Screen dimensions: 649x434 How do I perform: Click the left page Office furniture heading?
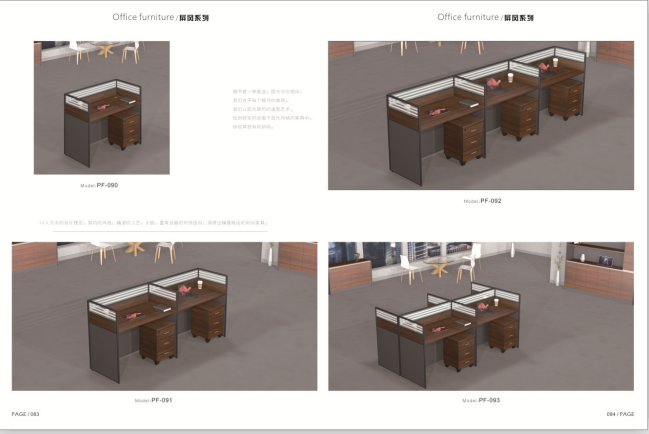coord(161,18)
